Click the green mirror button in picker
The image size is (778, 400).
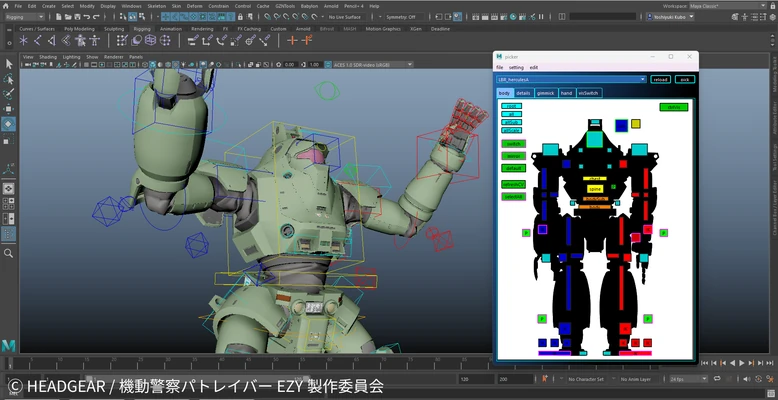coord(513,156)
